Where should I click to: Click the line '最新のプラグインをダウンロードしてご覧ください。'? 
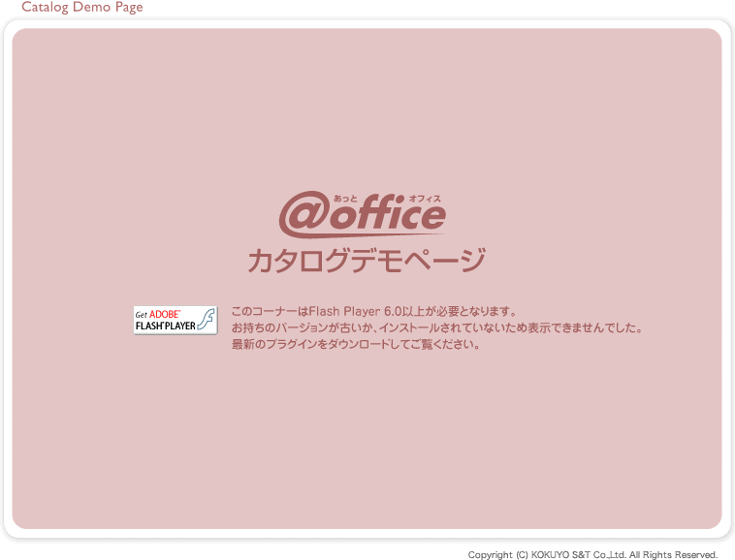click(x=356, y=345)
